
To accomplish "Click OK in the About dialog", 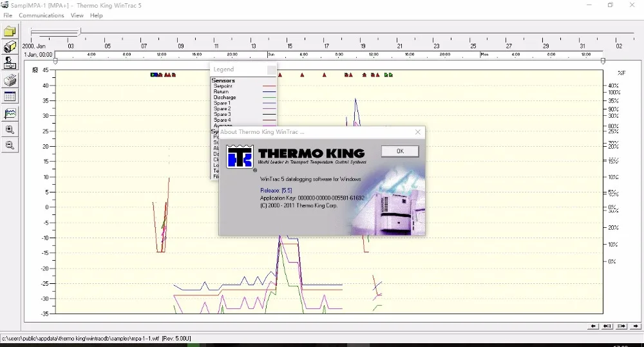I will click(x=400, y=151).
